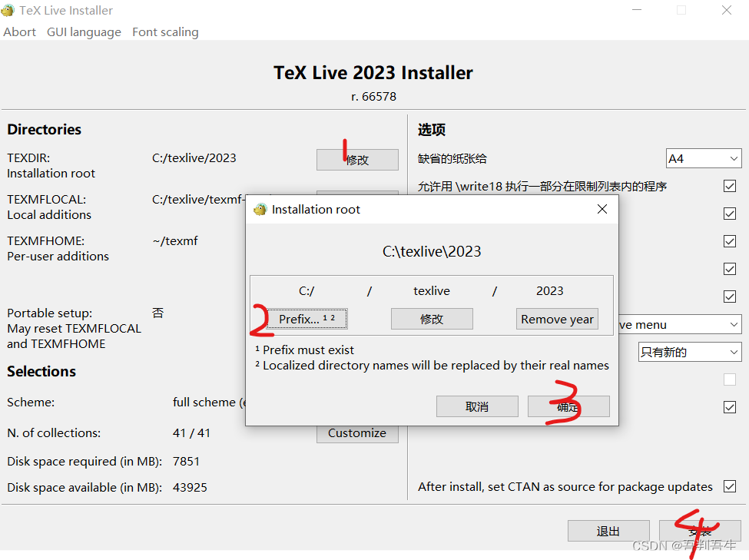Click the Customize button
749x560 pixels.
click(357, 434)
